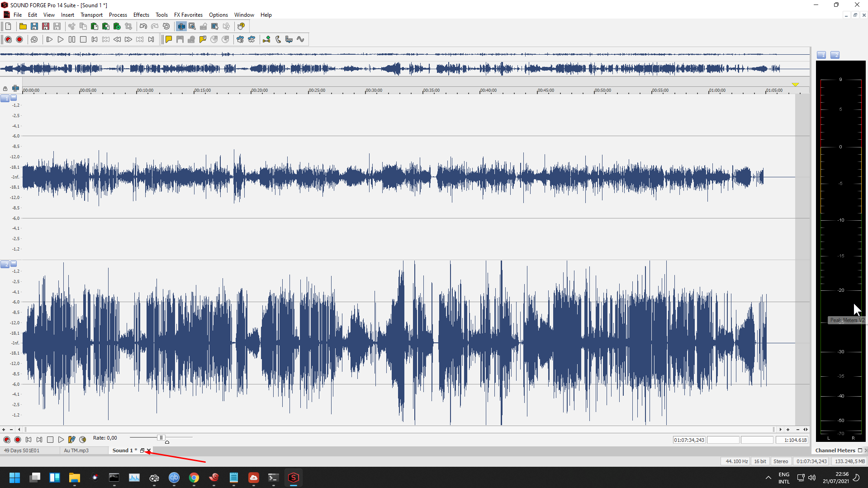Stop playback in the bottom transport
868x488 pixels.
pyautogui.click(x=50, y=440)
